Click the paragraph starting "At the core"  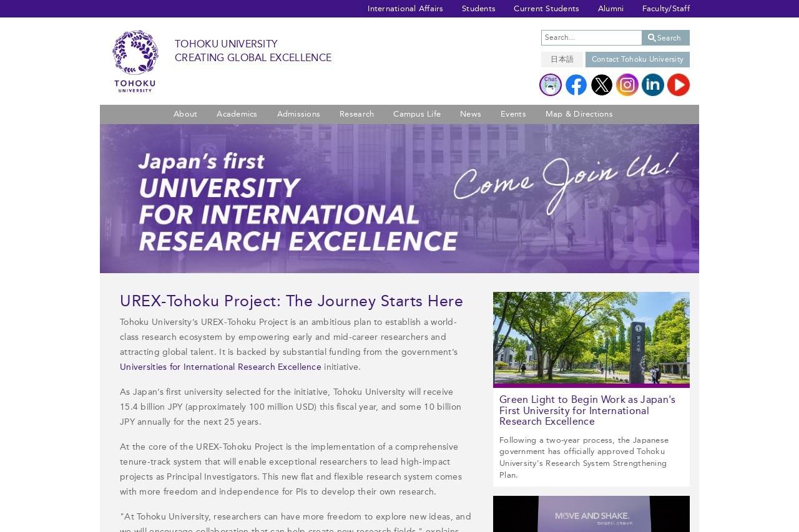(291, 470)
